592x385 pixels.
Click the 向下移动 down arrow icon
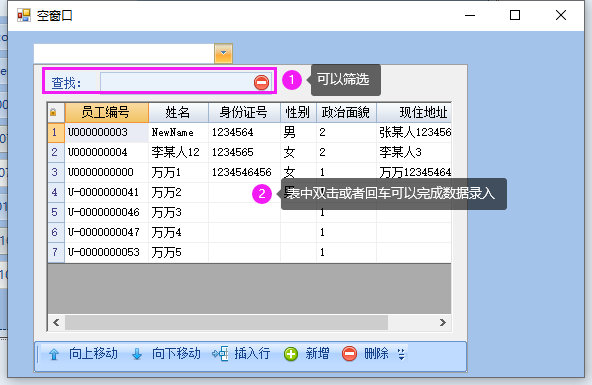tap(137, 354)
